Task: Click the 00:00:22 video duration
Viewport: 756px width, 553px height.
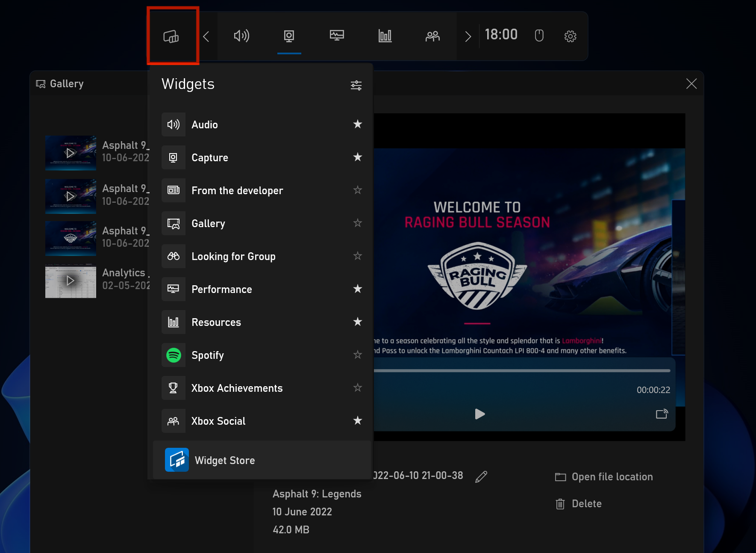Action: point(653,390)
